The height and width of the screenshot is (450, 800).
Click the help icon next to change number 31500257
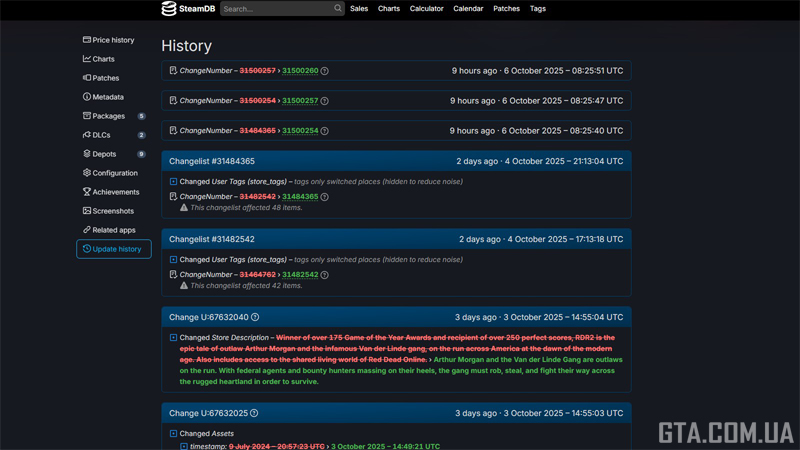click(x=325, y=101)
